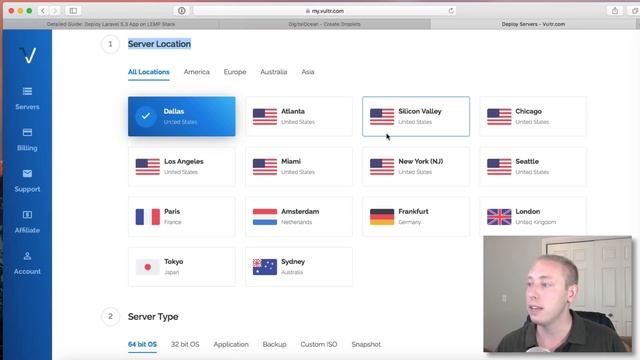Filter locations by America
640x360 pixels.
coord(197,72)
